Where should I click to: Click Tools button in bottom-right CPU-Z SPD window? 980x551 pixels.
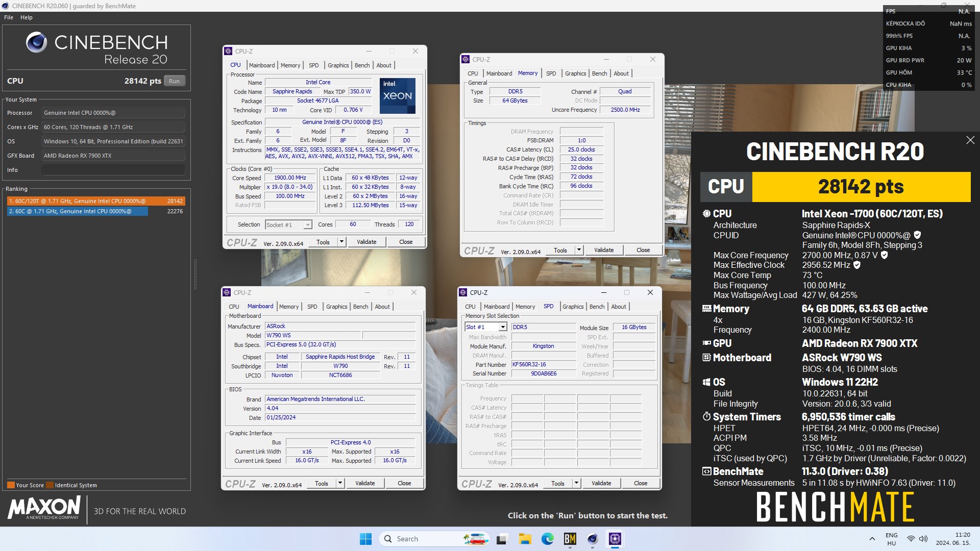point(558,483)
